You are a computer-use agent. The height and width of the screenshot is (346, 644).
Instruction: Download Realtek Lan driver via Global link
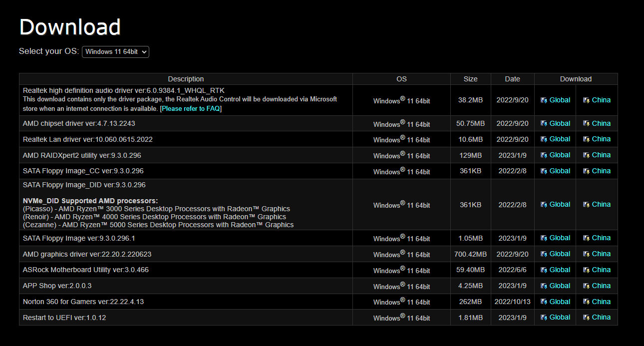[560, 139]
